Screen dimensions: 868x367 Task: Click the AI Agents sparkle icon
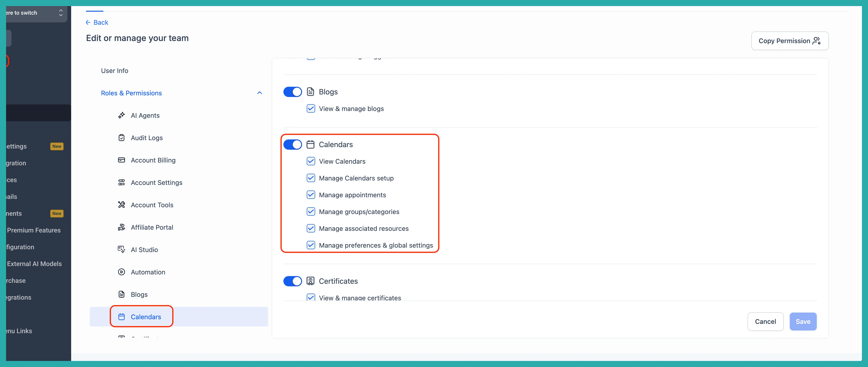tap(121, 115)
